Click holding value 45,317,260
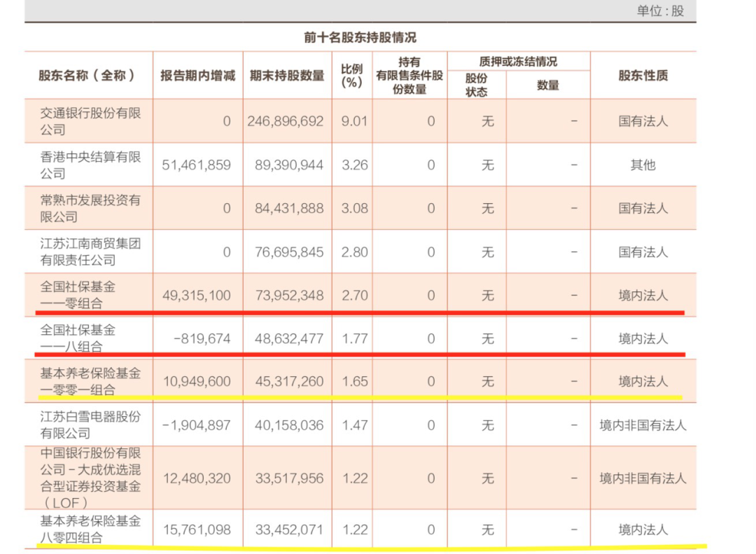 pyautogui.click(x=289, y=382)
